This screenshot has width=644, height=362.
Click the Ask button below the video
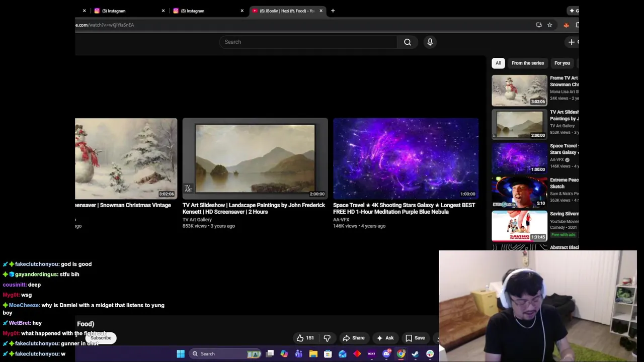385,338
